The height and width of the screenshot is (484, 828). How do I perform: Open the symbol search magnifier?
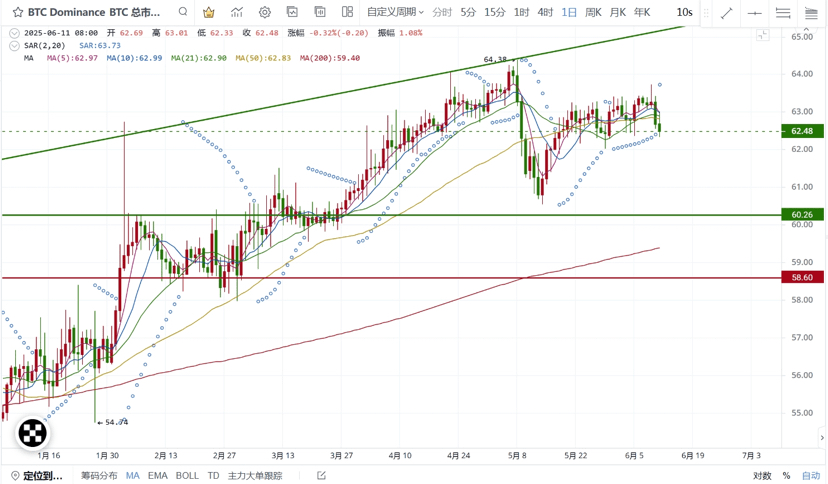coord(183,12)
